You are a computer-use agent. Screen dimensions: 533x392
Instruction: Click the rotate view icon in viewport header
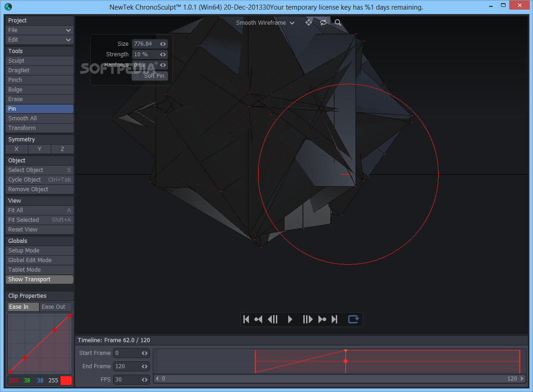click(323, 22)
